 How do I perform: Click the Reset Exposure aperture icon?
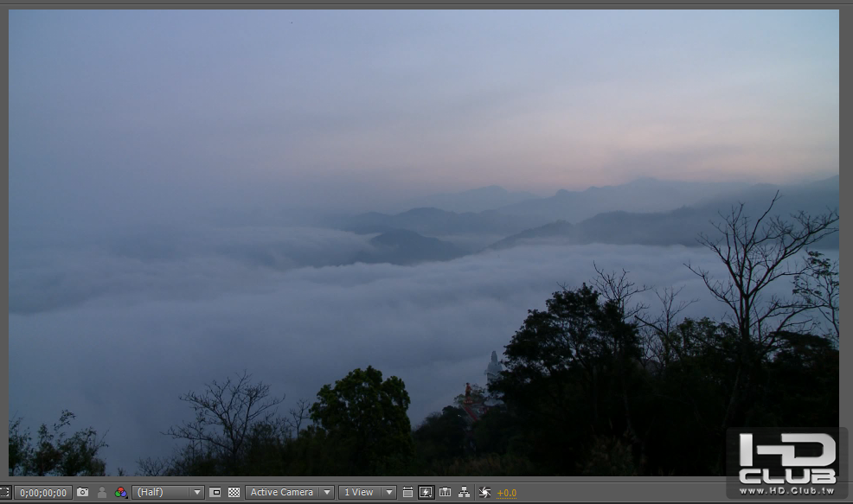[484, 493]
